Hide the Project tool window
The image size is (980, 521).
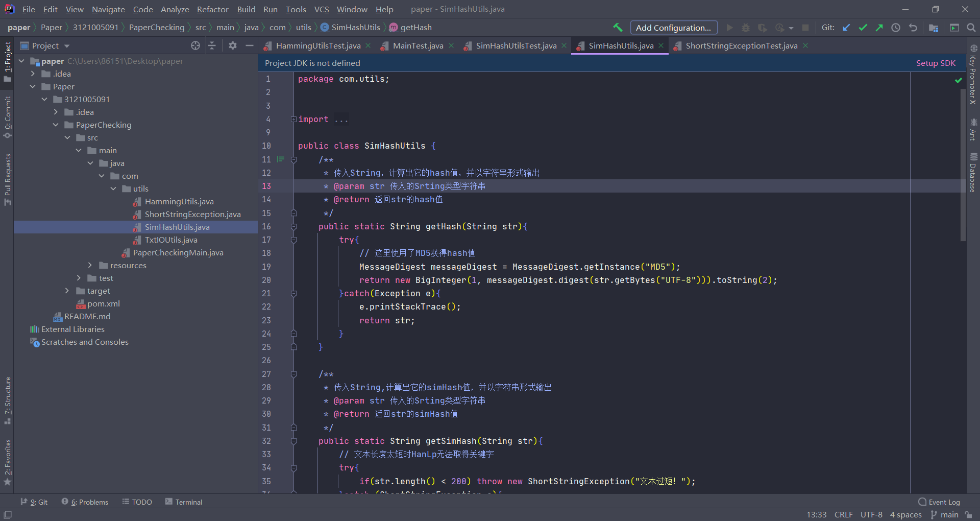click(x=249, y=45)
